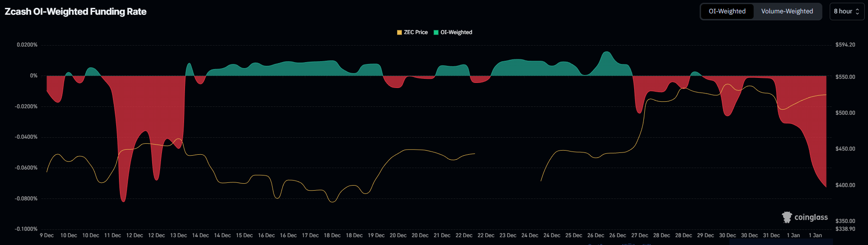Click the up-down chevron beside 8 hour
This screenshot has width=868, height=245.
pyautogui.click(x=857, y=12)
